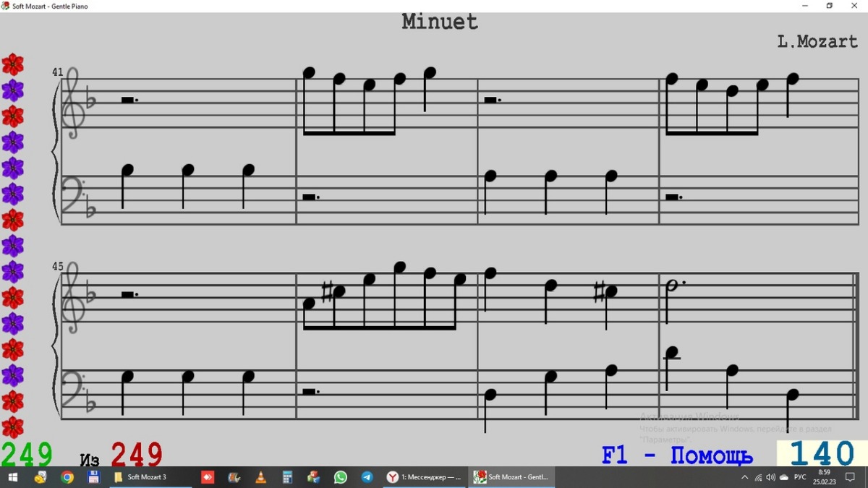Switch the РУС input language indicator
868x488 pixels.
click(x=800, y=477)
